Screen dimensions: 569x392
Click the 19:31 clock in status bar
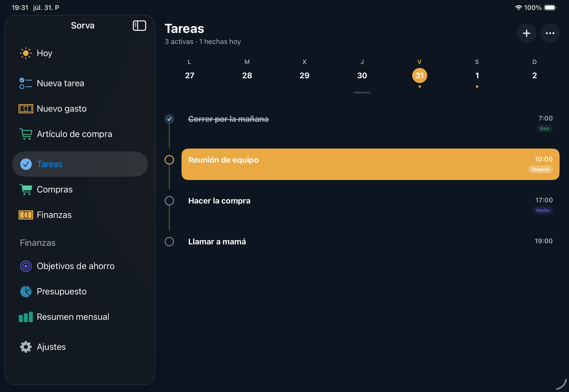(x=20, y=7)
